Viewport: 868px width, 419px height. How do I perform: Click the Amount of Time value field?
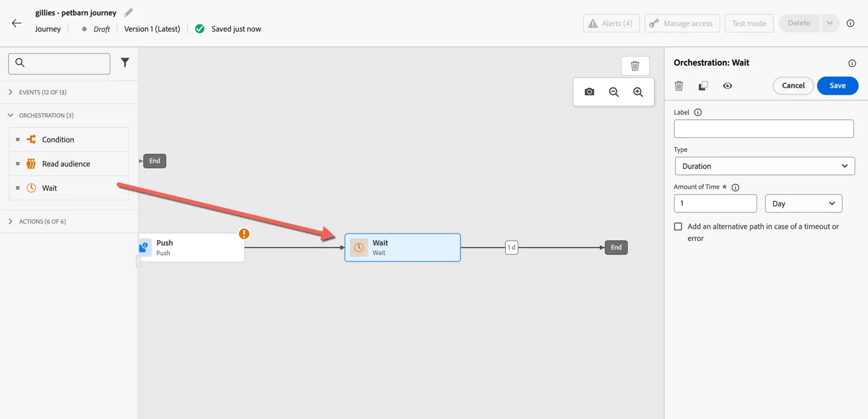715,204
